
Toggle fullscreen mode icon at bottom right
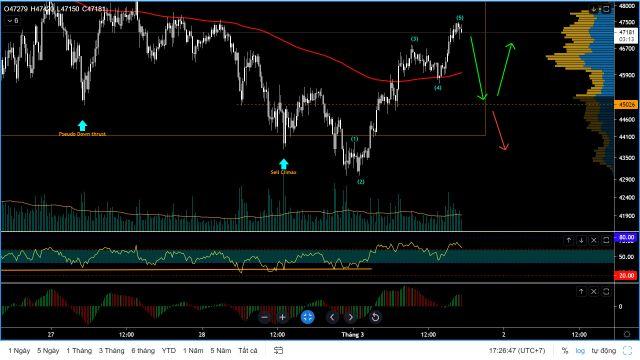[627, 350]
